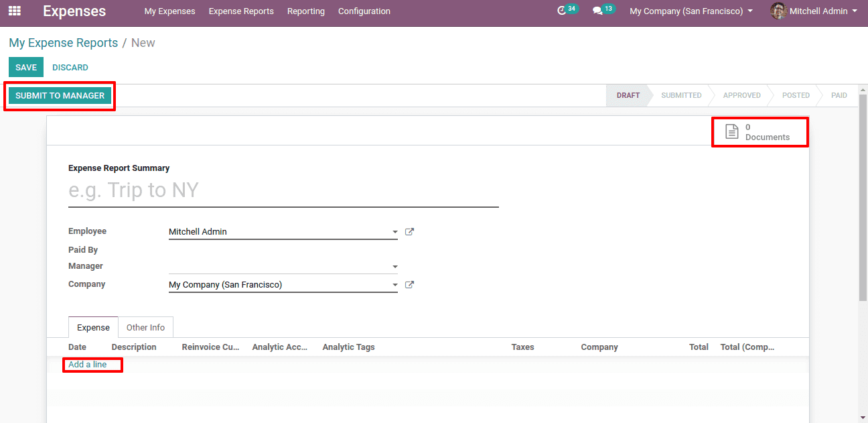Click the Expenses app title
Viewport: 868px width, 423px height.
[x=74, y=11]
